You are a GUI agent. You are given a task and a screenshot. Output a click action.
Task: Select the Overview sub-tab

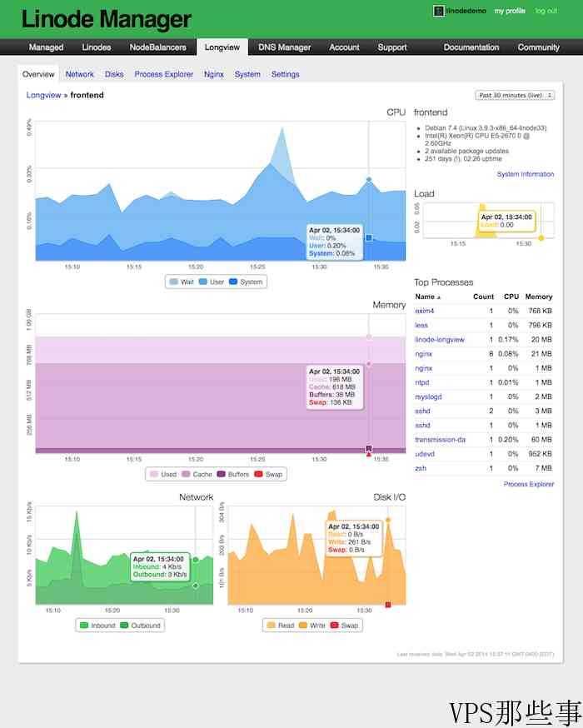coord(38,74)
